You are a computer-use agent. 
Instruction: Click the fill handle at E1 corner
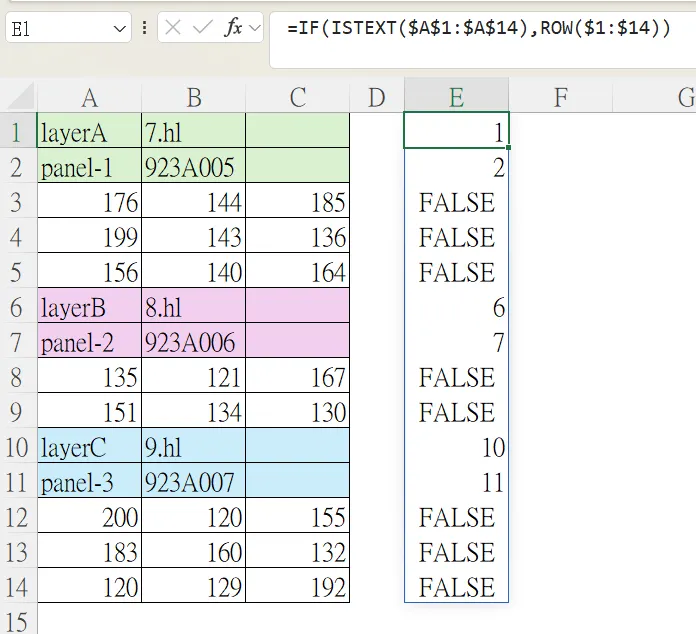point(508,147)
